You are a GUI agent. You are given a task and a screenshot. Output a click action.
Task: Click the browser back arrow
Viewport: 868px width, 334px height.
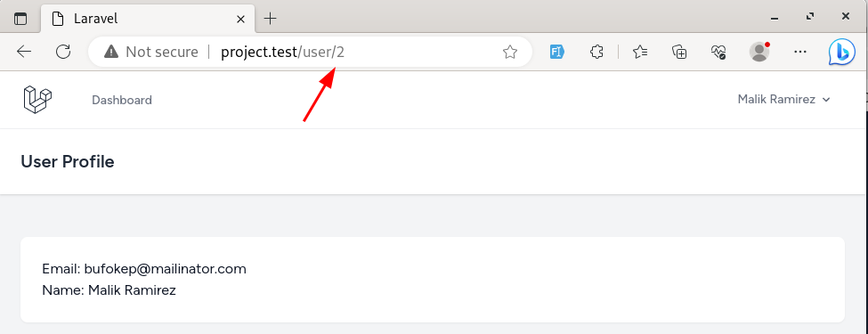[x=24, y=52]
